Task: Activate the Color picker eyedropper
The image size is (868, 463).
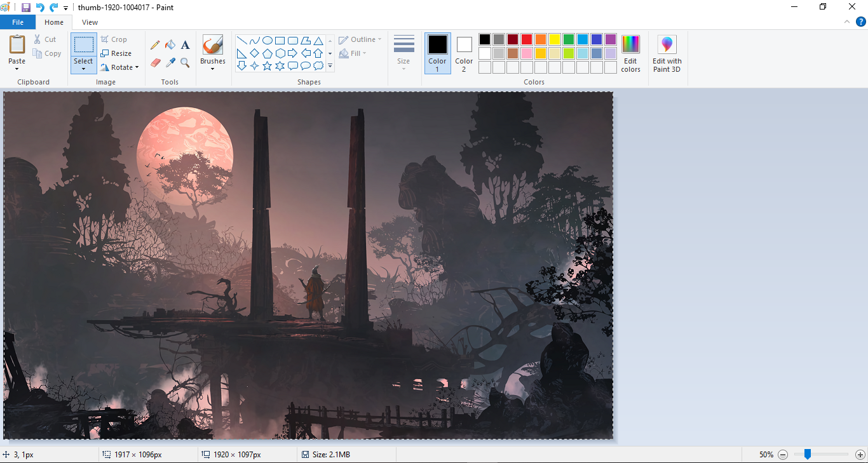Action: [x=170, y=62]
